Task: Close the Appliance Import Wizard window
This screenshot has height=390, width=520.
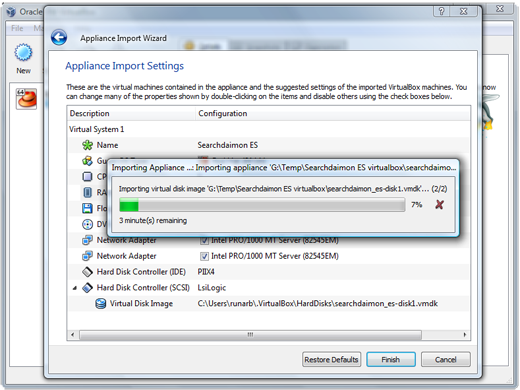Action: [x=463, y=11]
